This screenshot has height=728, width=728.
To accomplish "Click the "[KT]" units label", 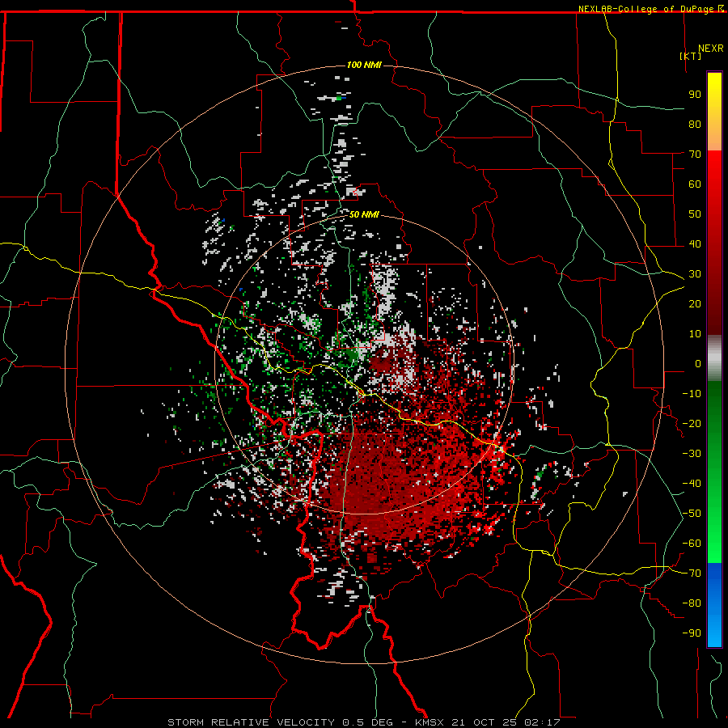I will coord(691,56).
